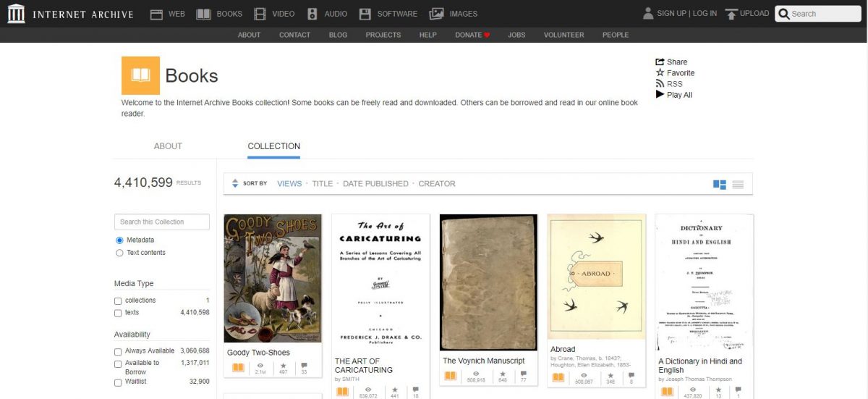The image size is (868, 399).
Task: Open the Books section icon in navbar
Action: coord(203,14)
